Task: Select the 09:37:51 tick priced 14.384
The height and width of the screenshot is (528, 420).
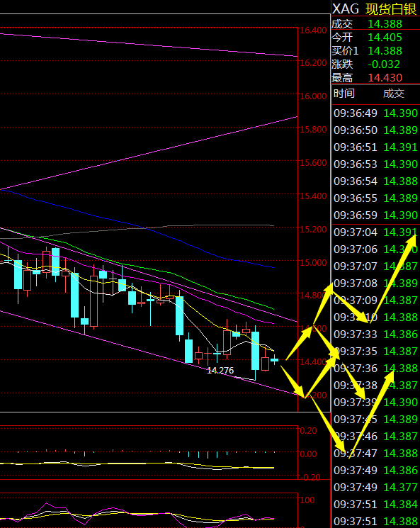Action: coord(375,504)
